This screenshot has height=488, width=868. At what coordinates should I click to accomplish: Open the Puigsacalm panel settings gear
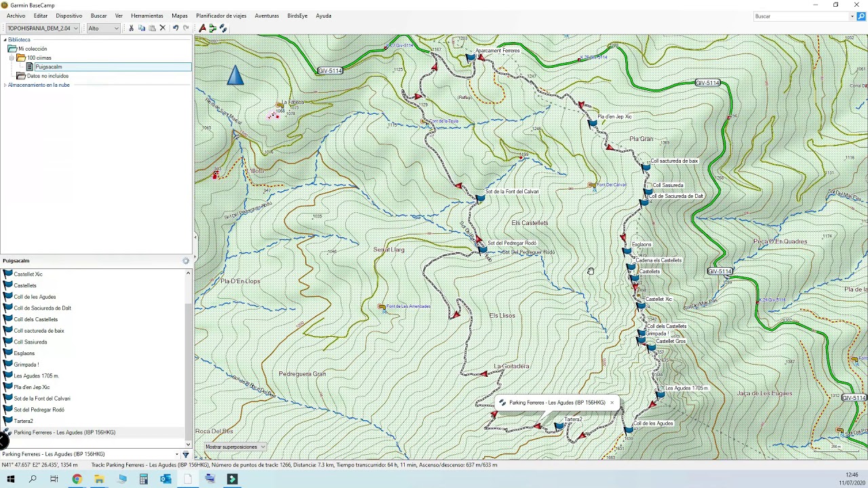(186, 260)
